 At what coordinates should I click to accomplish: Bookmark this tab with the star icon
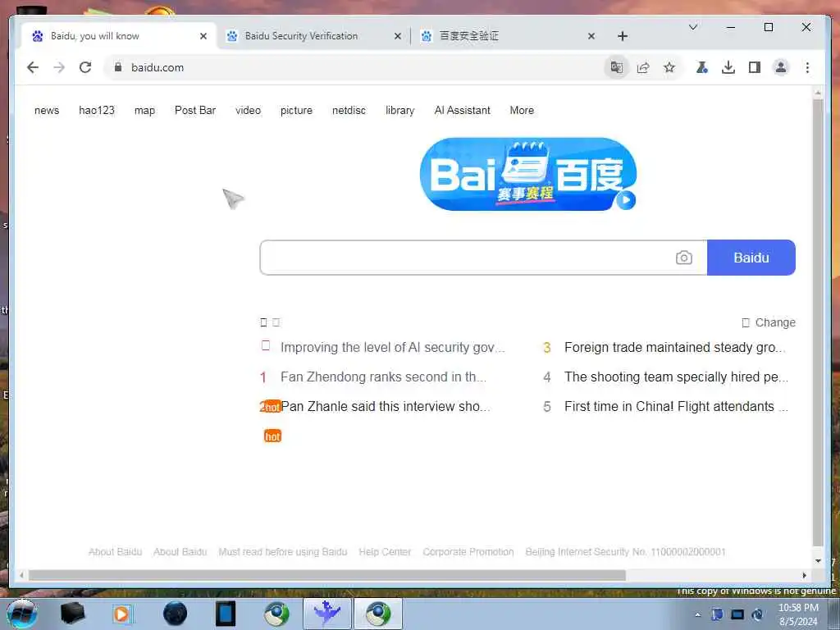669,67
